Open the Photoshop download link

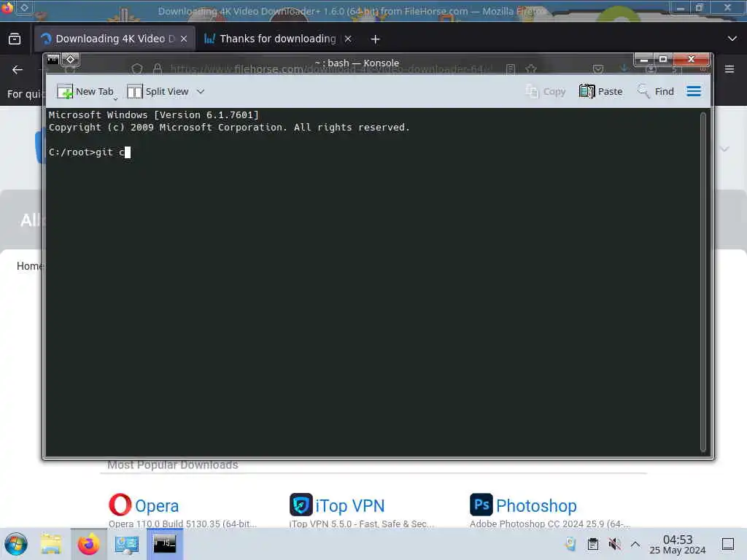(536, 506)
